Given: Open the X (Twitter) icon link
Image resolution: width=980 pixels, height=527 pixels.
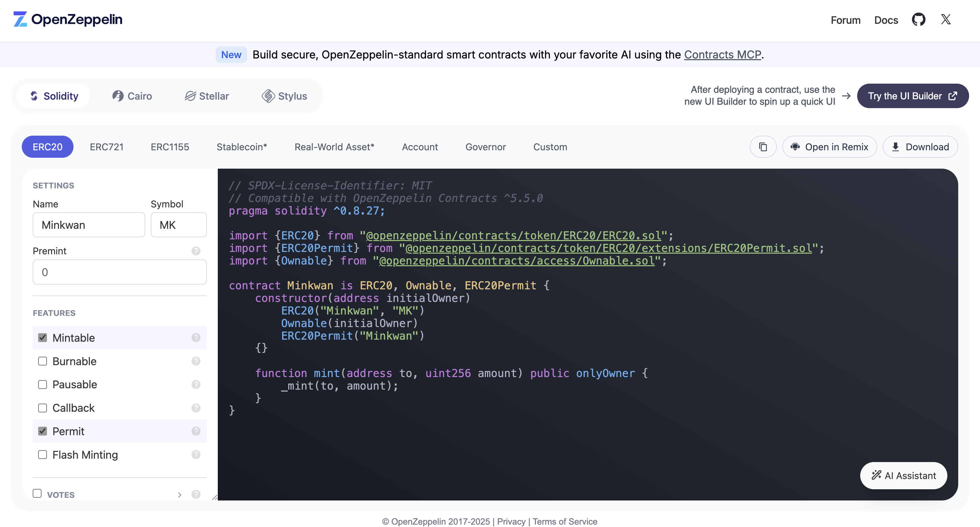Looking at the screenshot, I should [x=946, y=20].
